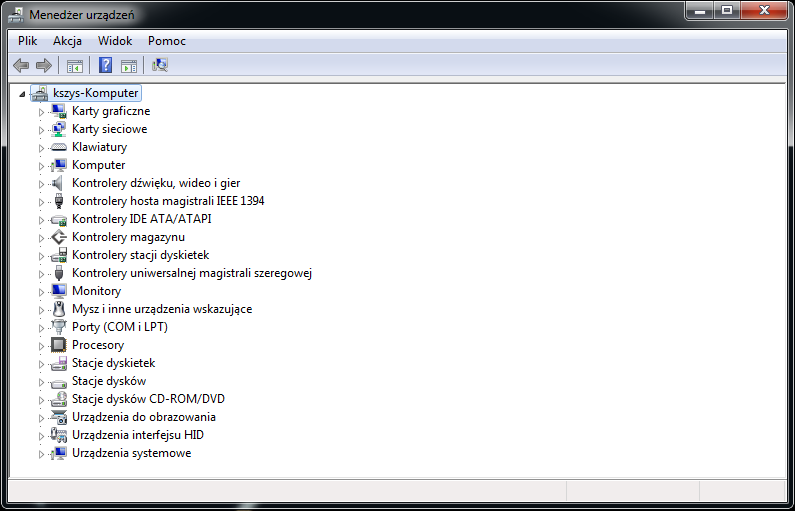Click the Urządzenia do obrazowania camera icon
The width and height of the screenshot is (795, 511).
(59, 417)
